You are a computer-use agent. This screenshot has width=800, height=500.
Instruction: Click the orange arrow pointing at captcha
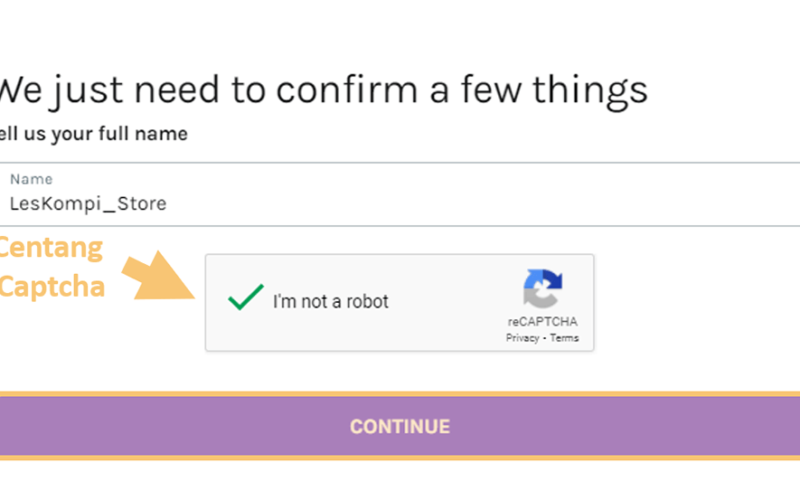point(159,275)
